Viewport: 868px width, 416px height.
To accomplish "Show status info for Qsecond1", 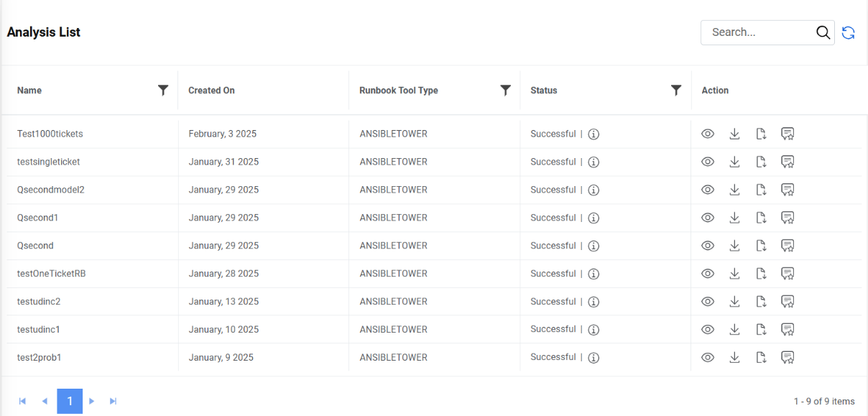I will [x=594, y=218].
